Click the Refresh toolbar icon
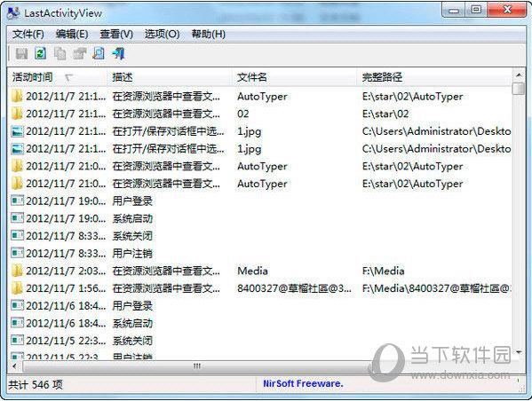Image resolution: width=532 pixels, height=401 pixels. [41, 53]
